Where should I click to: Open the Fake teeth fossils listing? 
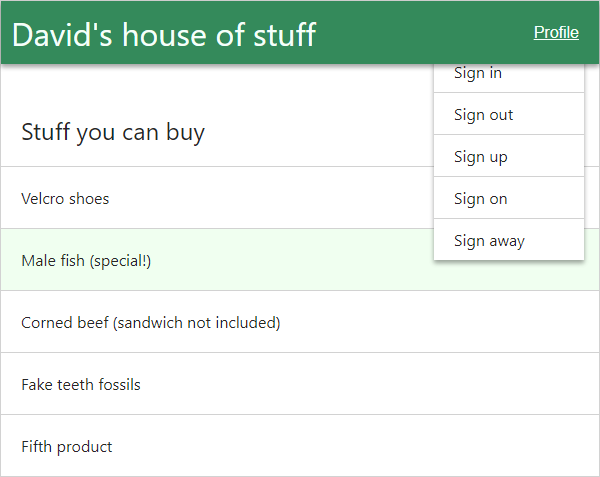(x=81, y=385)
